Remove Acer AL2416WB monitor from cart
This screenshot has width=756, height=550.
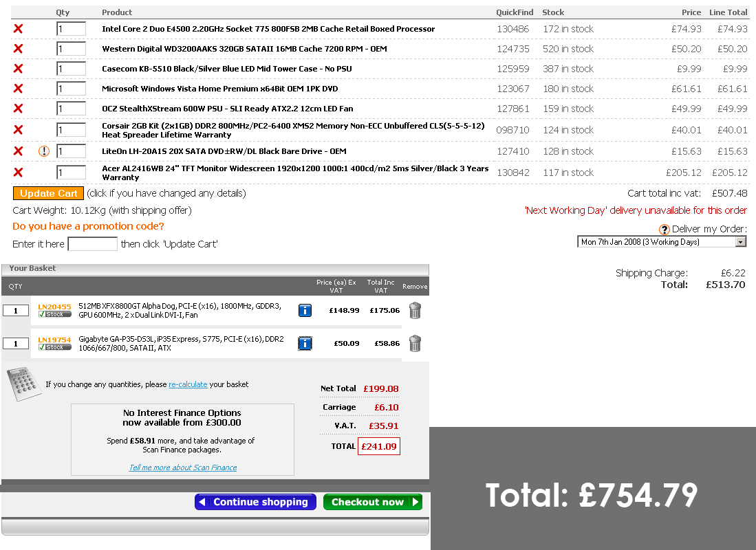(18, 172)
